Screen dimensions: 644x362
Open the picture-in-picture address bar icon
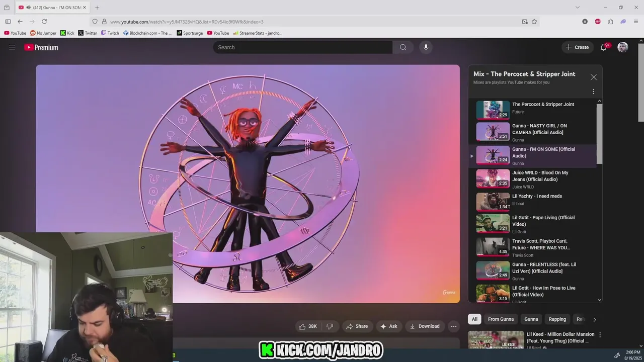(x=525, y=22)
